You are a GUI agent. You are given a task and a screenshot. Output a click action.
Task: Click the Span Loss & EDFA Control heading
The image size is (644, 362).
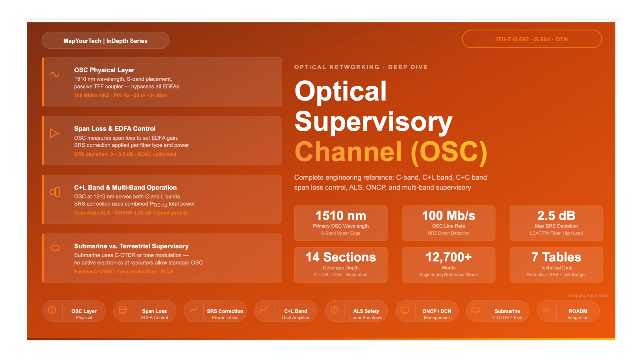[x=115, y=129]
